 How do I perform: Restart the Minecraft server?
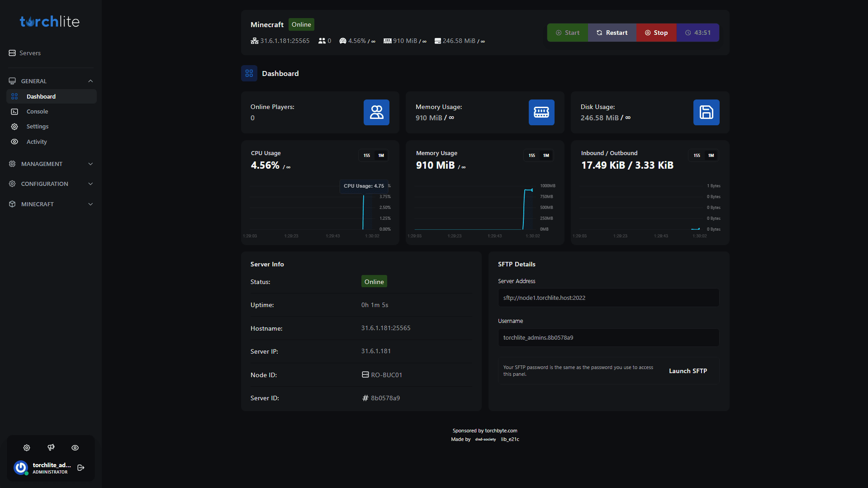(612, 33)
